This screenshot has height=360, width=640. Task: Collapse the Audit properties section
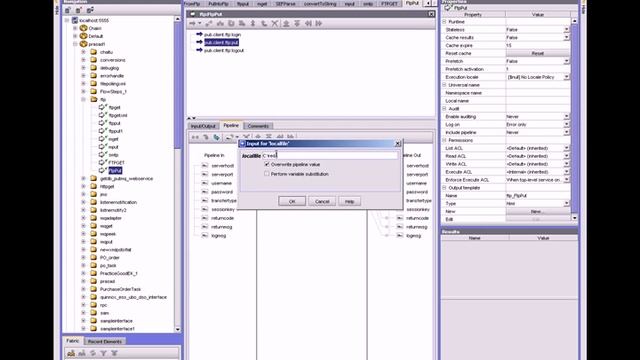[x=444, y=109]
